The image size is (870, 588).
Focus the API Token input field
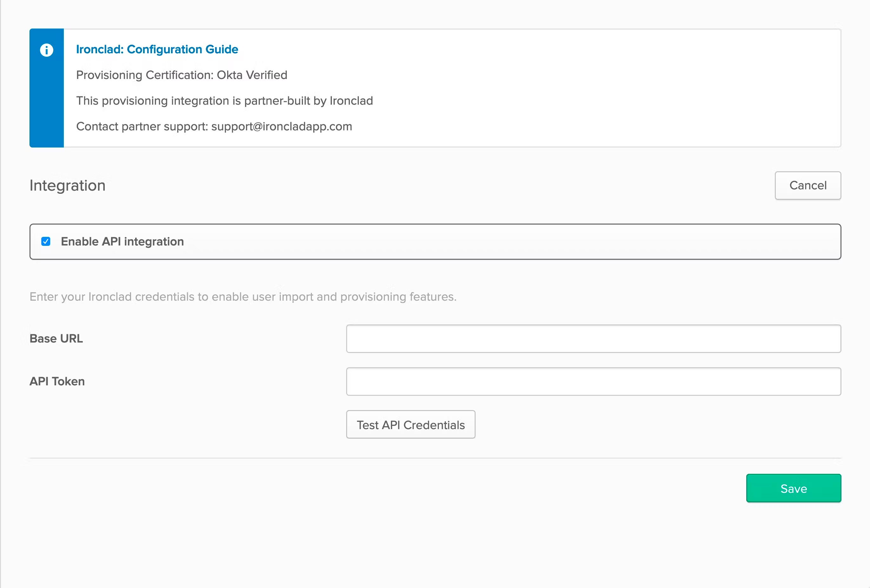[x=593, y=382]
